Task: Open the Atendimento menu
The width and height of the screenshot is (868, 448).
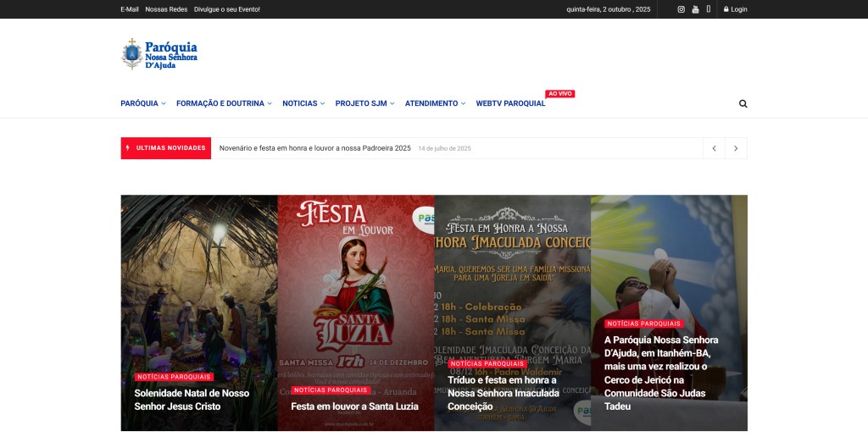Action: 435,103
